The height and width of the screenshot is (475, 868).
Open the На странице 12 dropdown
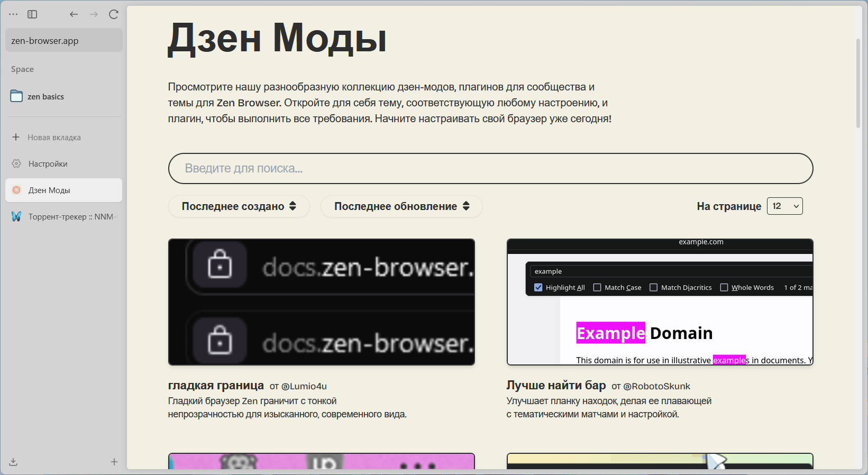tap(784, 206)
